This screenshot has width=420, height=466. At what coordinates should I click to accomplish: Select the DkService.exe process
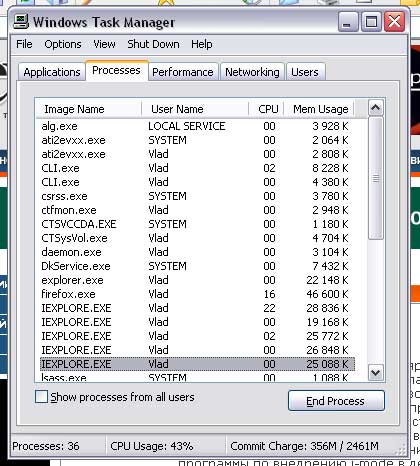pos(197,266)
